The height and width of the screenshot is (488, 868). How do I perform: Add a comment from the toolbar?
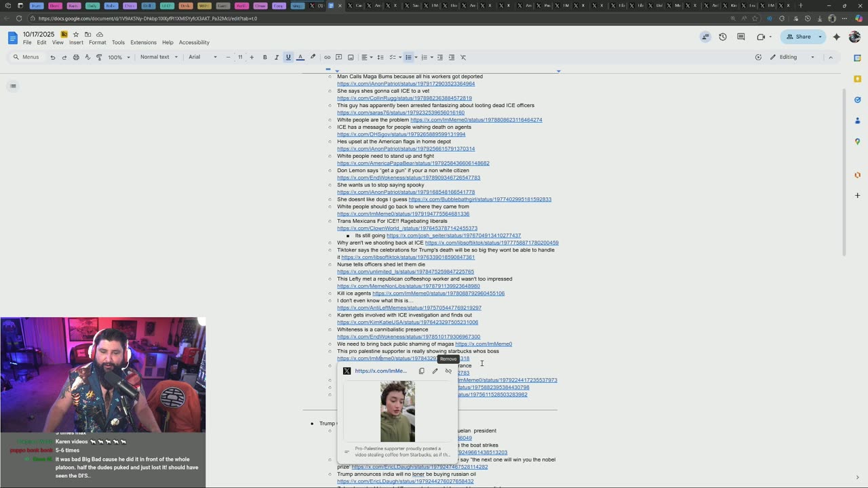tap(338, 58)
